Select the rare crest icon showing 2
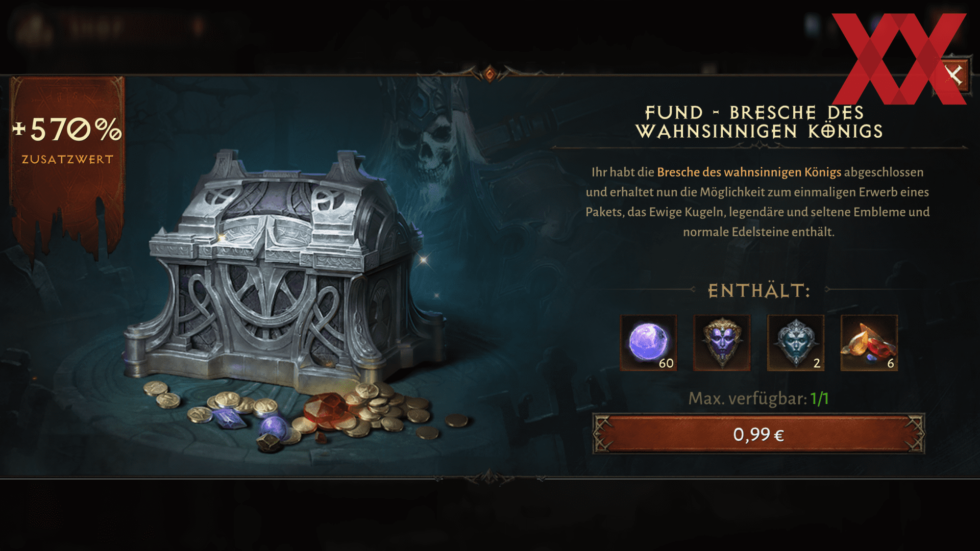Screen dimensions: 980x551 click(x=795, y=343)
